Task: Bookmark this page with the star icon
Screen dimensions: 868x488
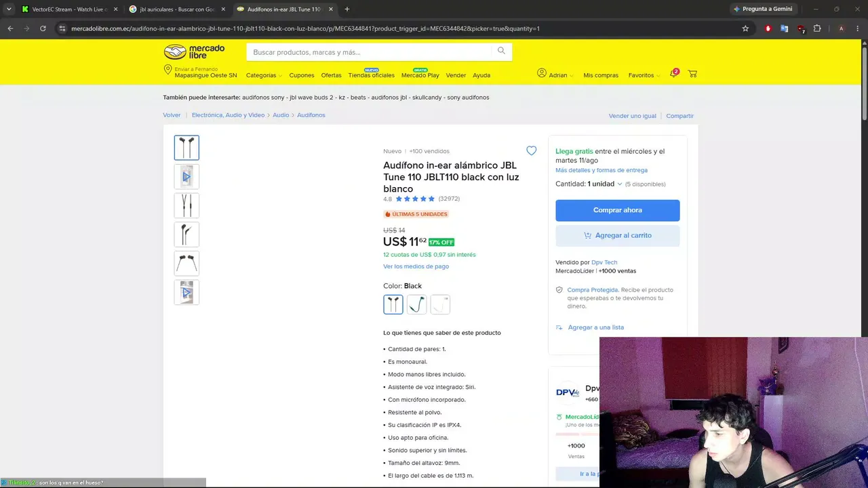Action: [x=745, y=28]
